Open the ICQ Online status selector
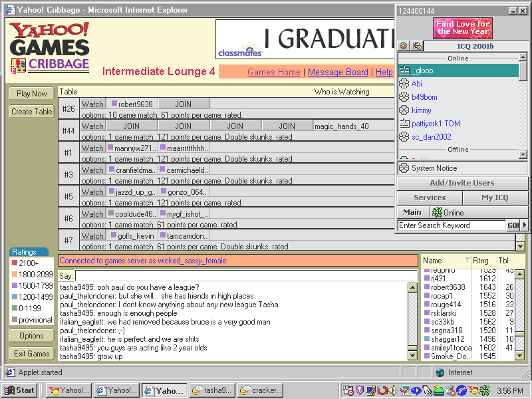The image size is (532, 399). [479, 212]
